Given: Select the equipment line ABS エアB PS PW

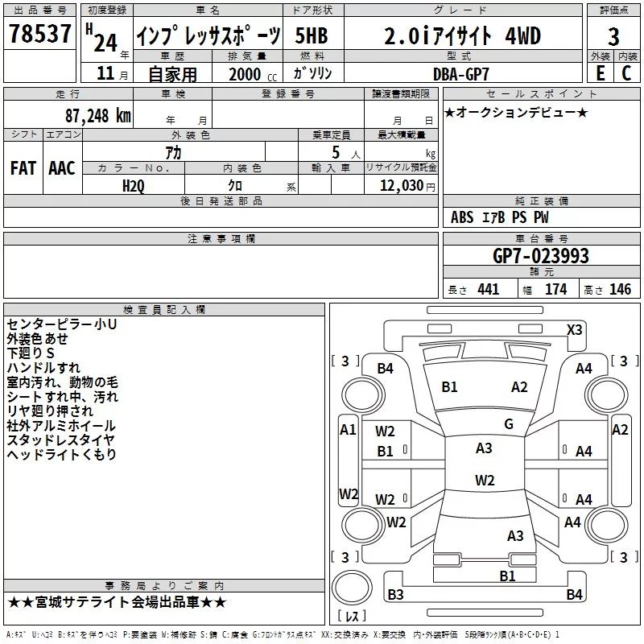Looking at the screenshot, I should (x=499, y=217).
